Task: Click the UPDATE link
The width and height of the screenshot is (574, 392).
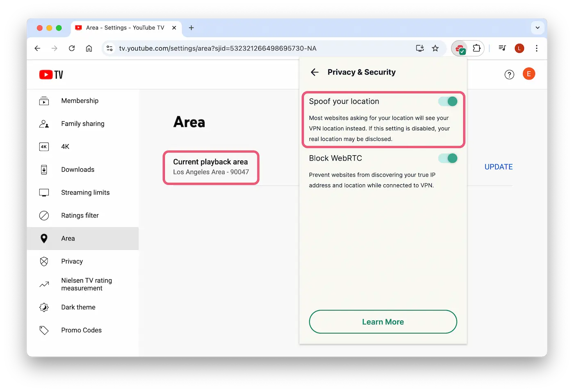Action: pos(498,167)
